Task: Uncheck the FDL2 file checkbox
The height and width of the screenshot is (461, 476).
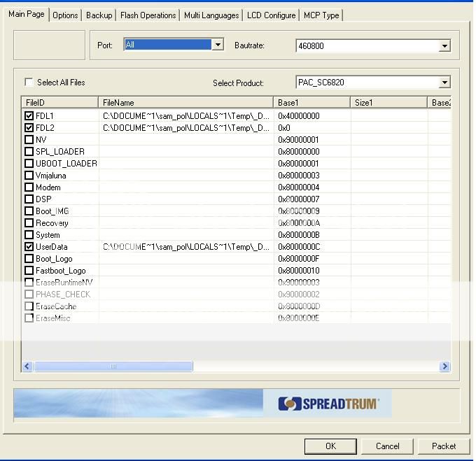Action: click(x=29, y=128)
